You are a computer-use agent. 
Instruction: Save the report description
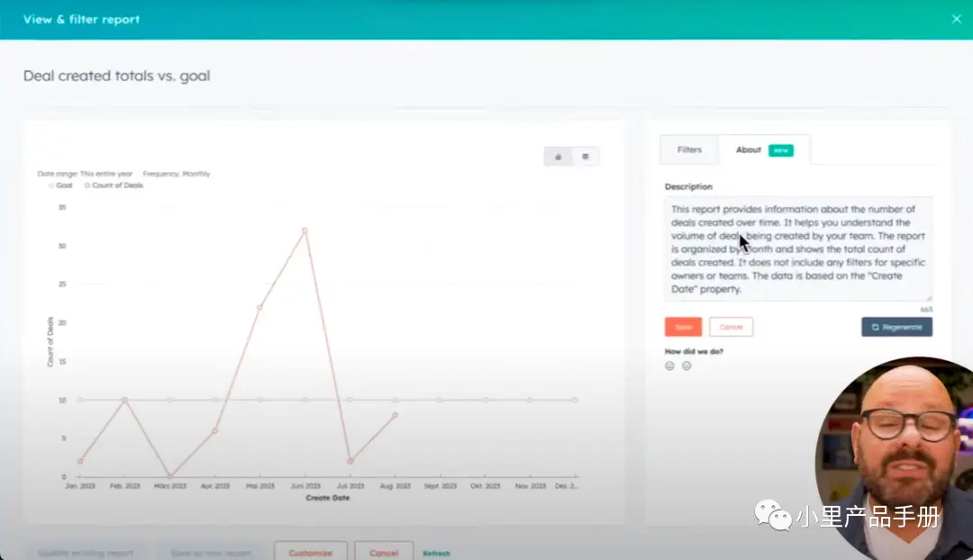tap(683, 327)
